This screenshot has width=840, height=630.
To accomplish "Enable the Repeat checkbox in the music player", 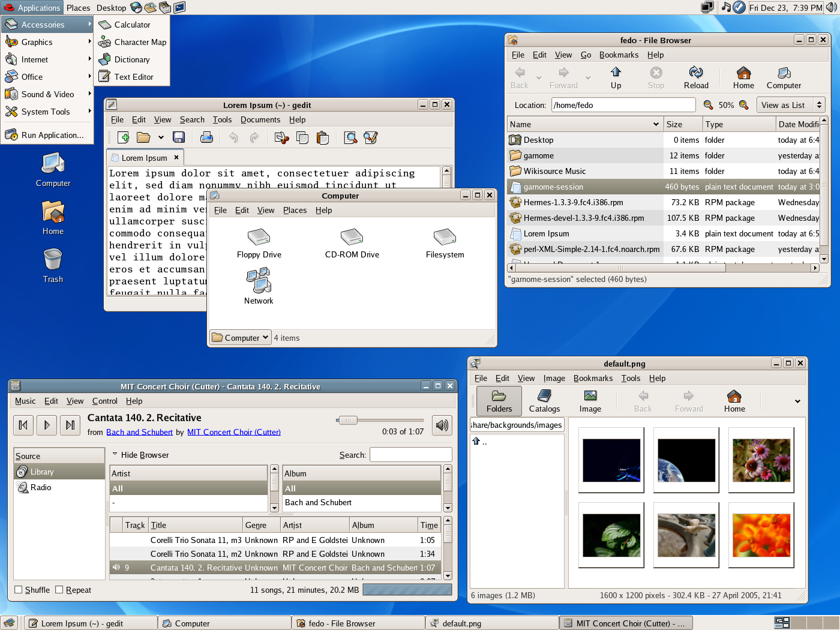I will pyautogui.click(x=60, y=590).
